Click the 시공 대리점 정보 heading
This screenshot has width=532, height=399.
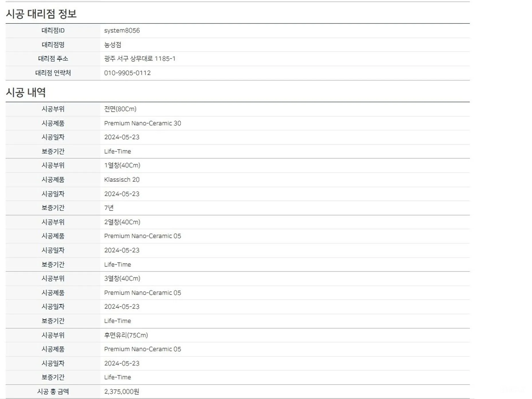coord(41,14)
